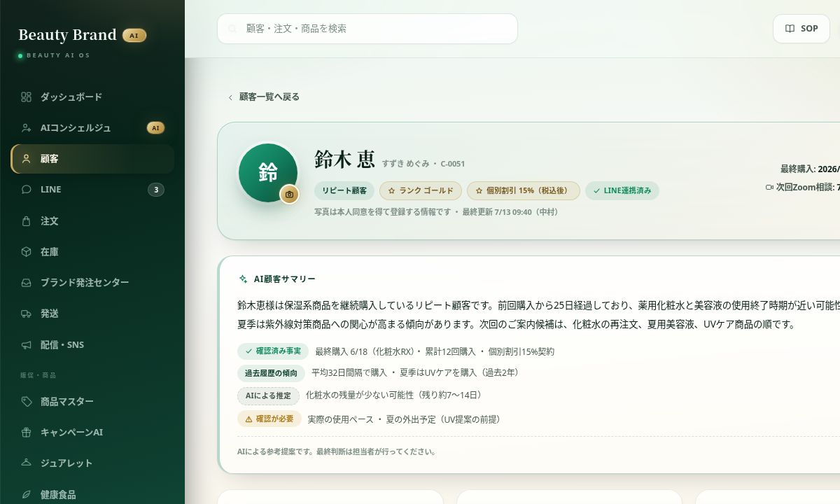Click the ブランド発注センター inbox icon
This screenshot has height=504, width=840.
[x=27, y=283]
